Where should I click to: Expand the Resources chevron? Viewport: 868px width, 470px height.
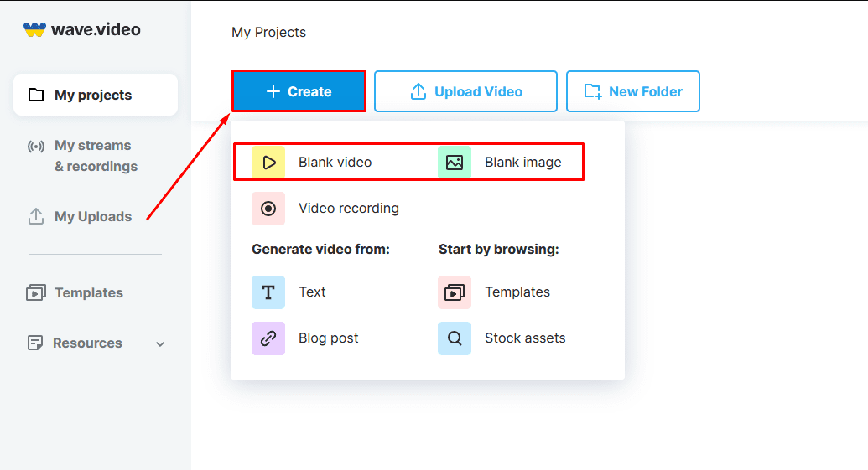(x=160, y=344)
